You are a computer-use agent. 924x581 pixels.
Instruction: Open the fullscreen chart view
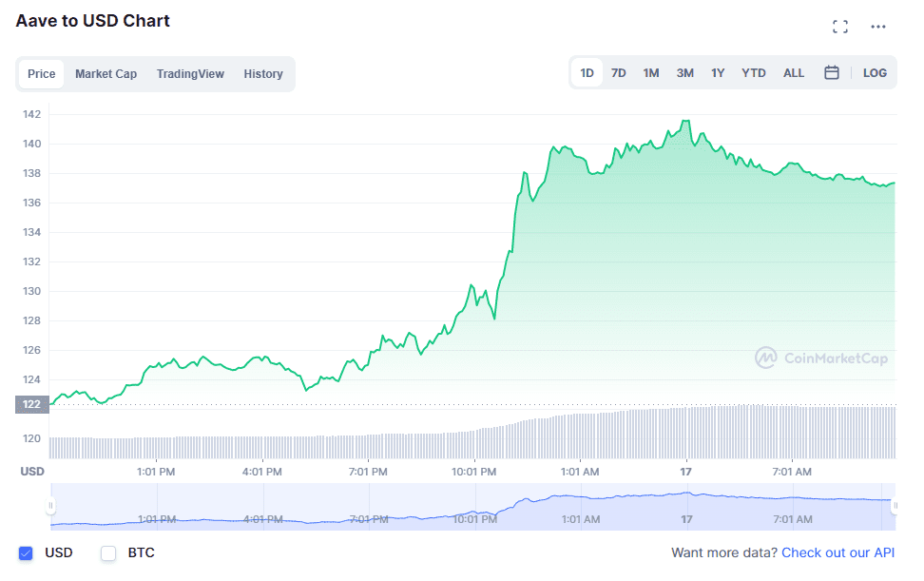[x=840, y=26]
